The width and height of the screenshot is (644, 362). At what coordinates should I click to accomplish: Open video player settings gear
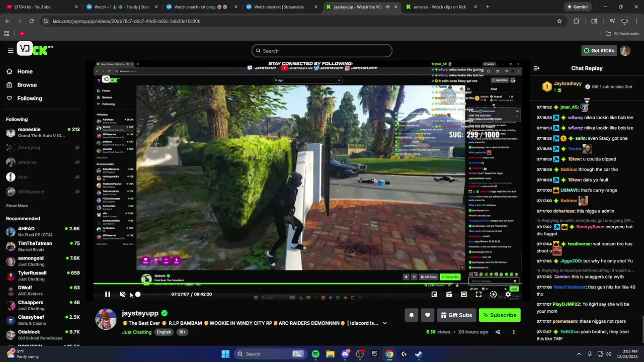point(508,294)
